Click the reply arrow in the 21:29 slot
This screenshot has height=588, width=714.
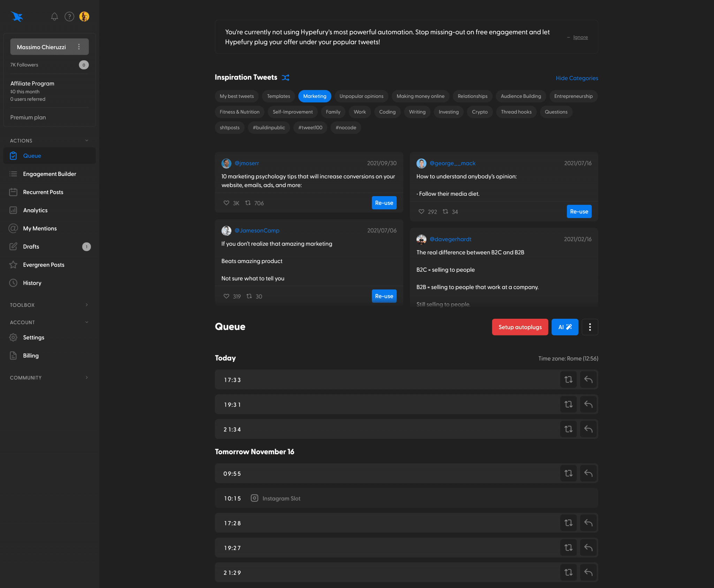point(588,572)
